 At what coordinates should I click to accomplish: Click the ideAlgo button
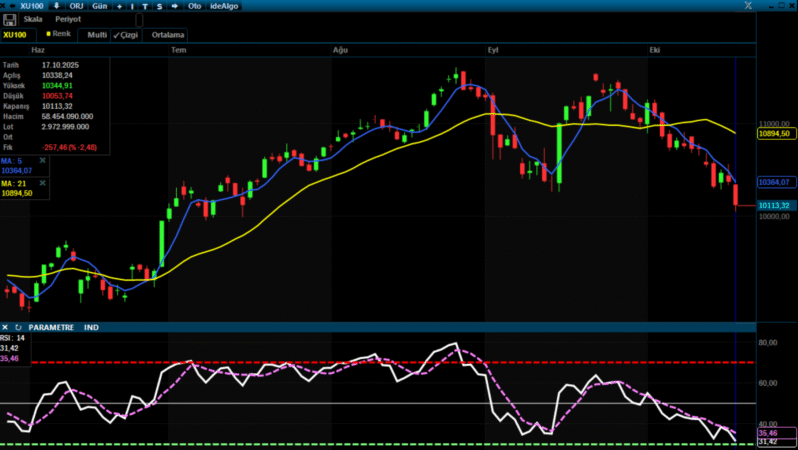click(x=224, y=6)
